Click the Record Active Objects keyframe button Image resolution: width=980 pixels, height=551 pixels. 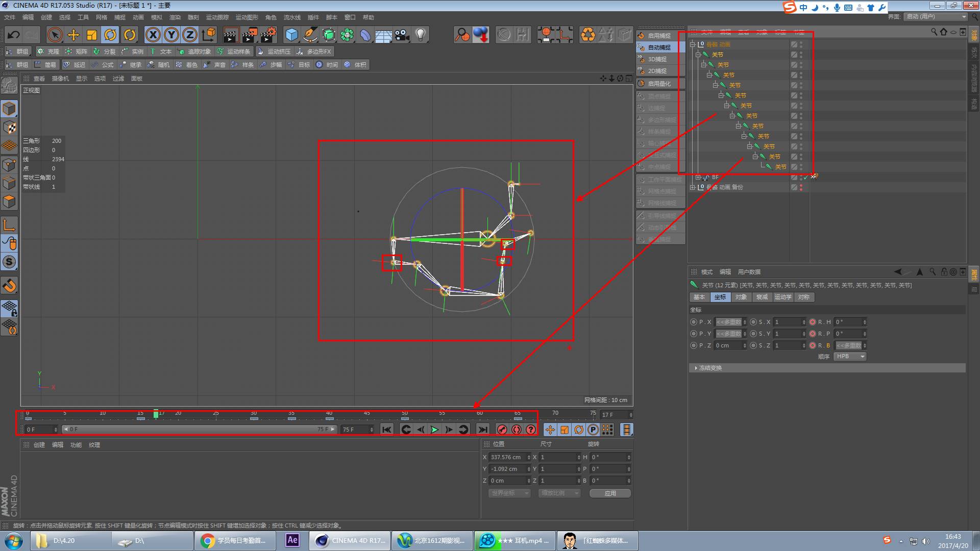point(502,430)
